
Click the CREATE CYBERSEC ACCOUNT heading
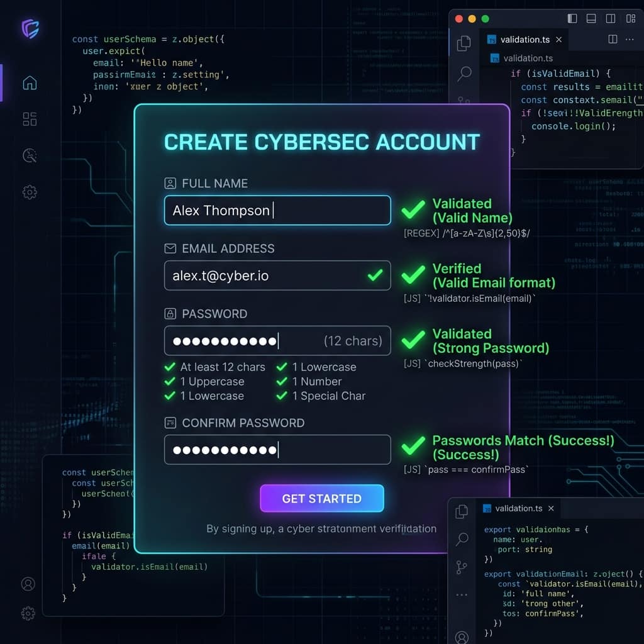[322, 142]
